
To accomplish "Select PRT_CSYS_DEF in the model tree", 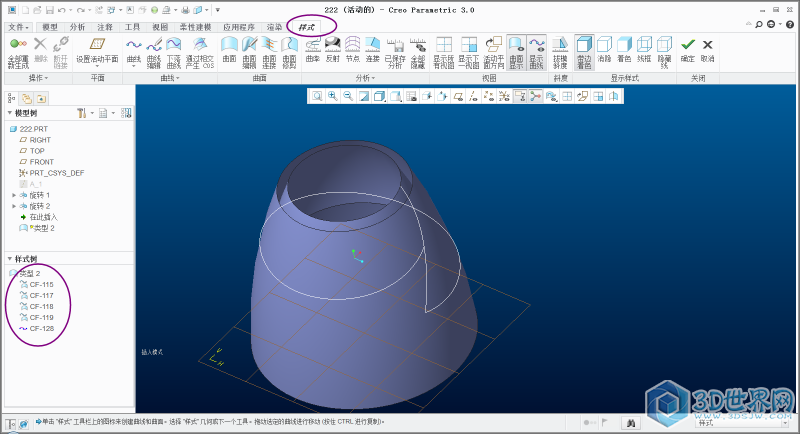I will tap(52, 173).
